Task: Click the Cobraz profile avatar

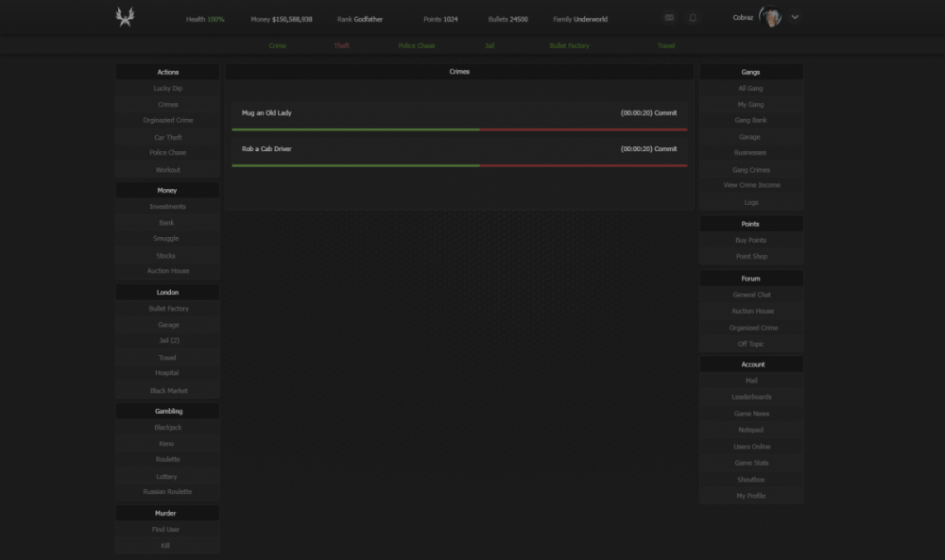Action: [x=771, y=17]
